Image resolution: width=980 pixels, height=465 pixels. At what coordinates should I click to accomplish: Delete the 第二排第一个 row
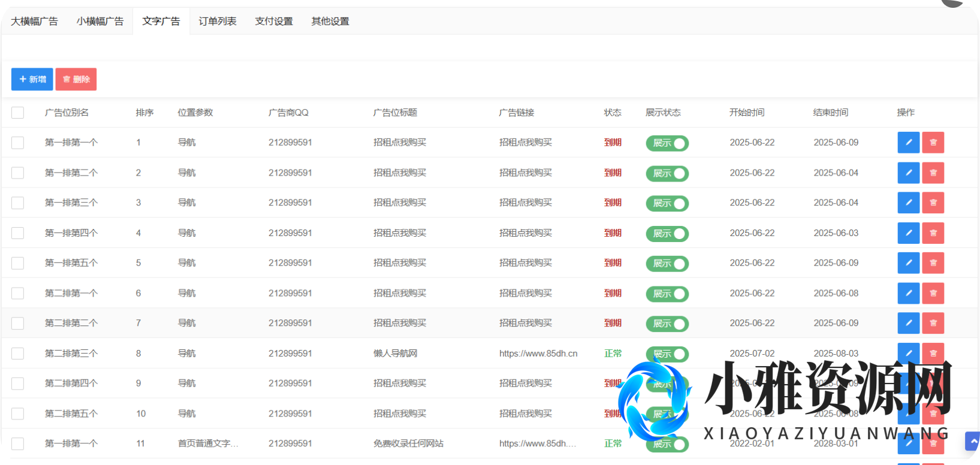click(x=933, y=293)
